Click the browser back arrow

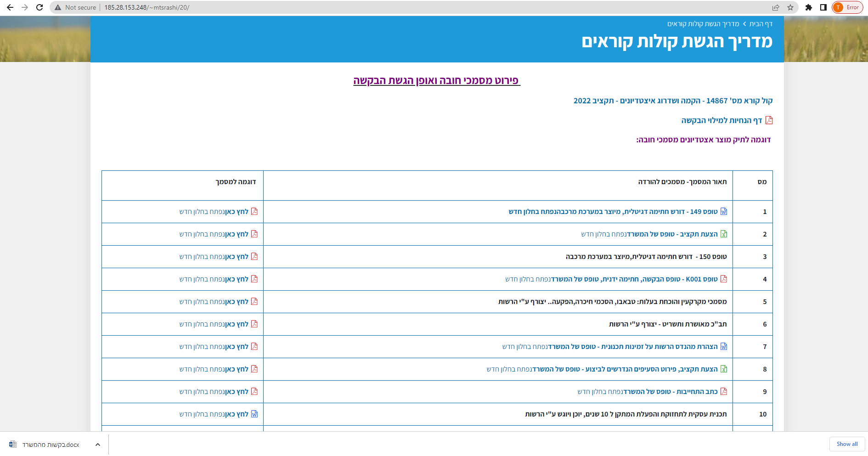click(x=10, y=7)
